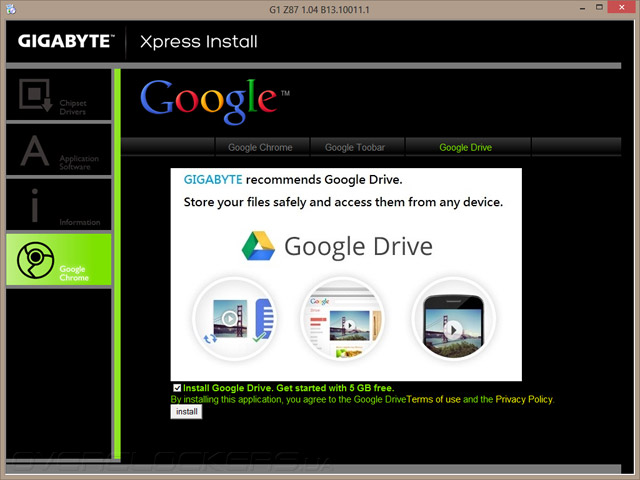The height and width of the screenshot is (480, 640).
Task: Click the install button
Action: [x=186, y=412]
